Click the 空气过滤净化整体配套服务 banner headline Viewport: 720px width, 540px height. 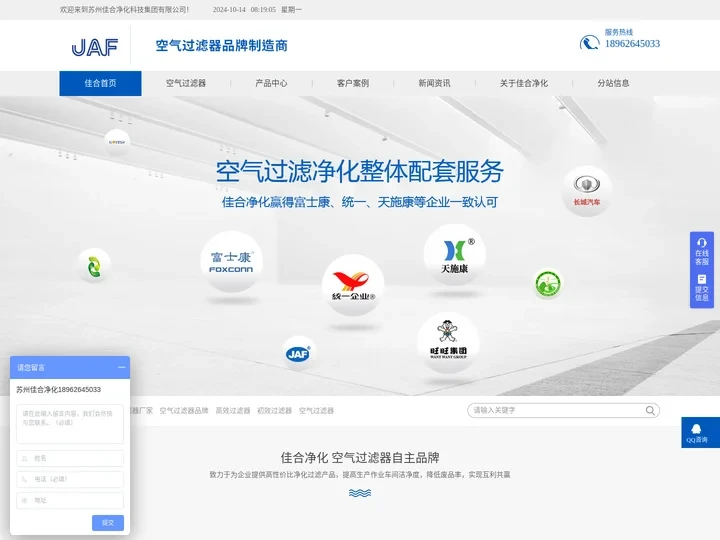(x=360, y=172)
